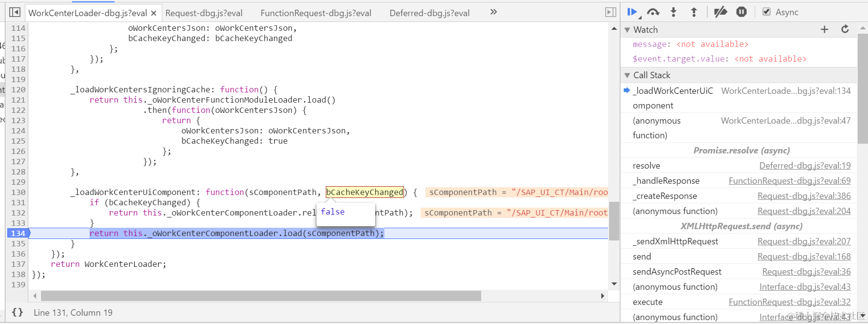Screen dimensions: 868x324
Task: Switch to Request-dbg.js?eval tab
Action: coord(204,13)
